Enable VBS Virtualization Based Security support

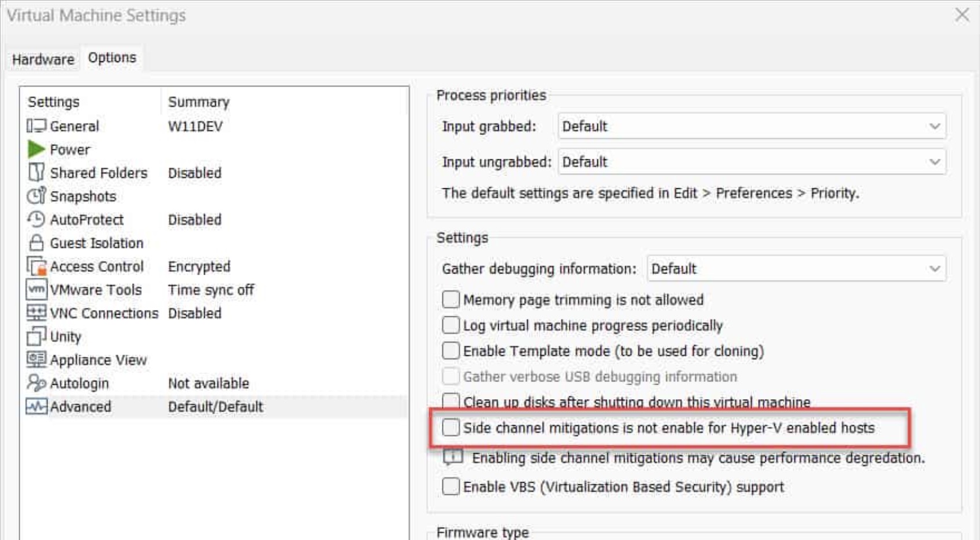tap(451, 487)
